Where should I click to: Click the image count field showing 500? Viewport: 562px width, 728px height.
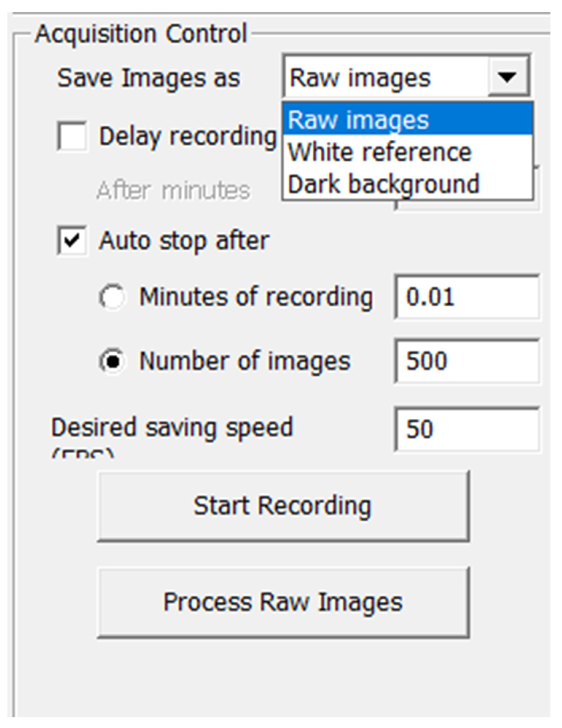pyautogui.click(x=467, y=361)
